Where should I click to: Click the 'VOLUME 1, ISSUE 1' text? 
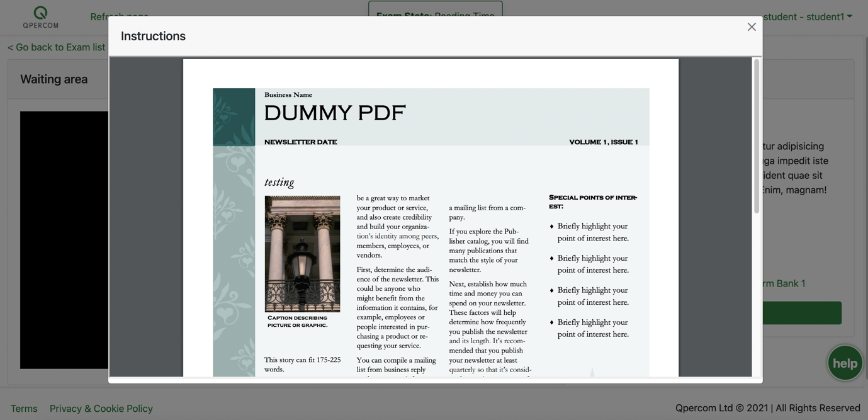point(604,142)
